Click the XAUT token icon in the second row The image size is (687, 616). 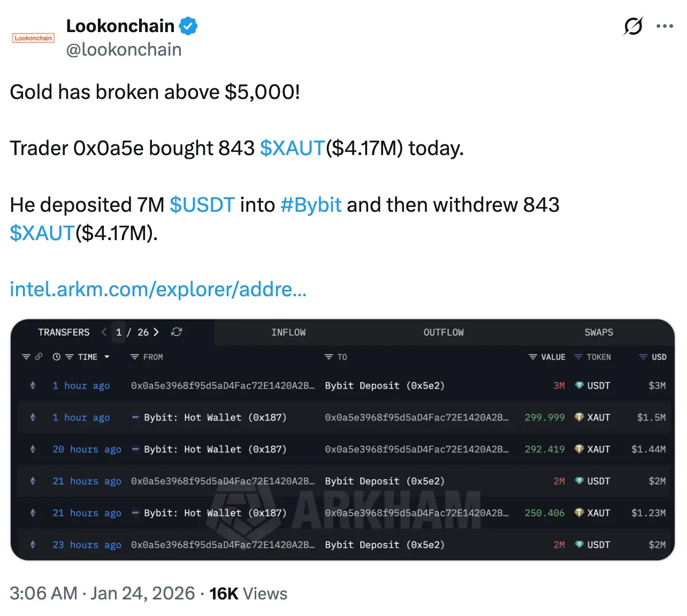(x=580, y=418)
